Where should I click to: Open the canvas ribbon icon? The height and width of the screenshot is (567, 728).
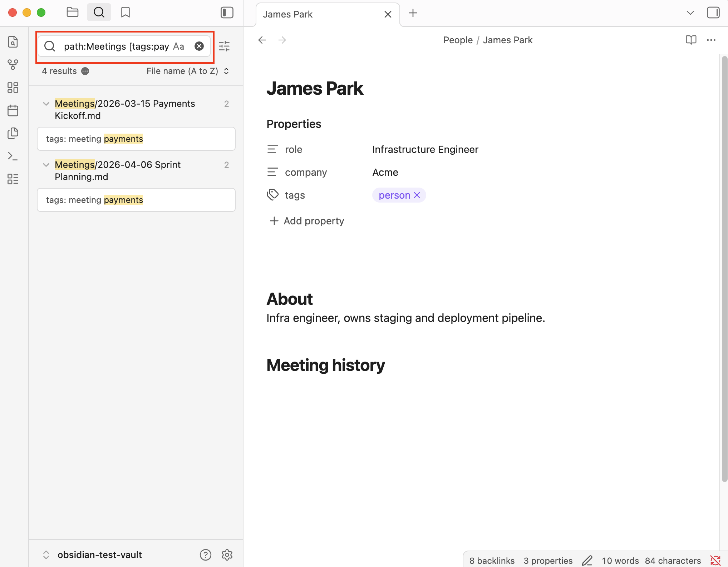pos(13,88)
